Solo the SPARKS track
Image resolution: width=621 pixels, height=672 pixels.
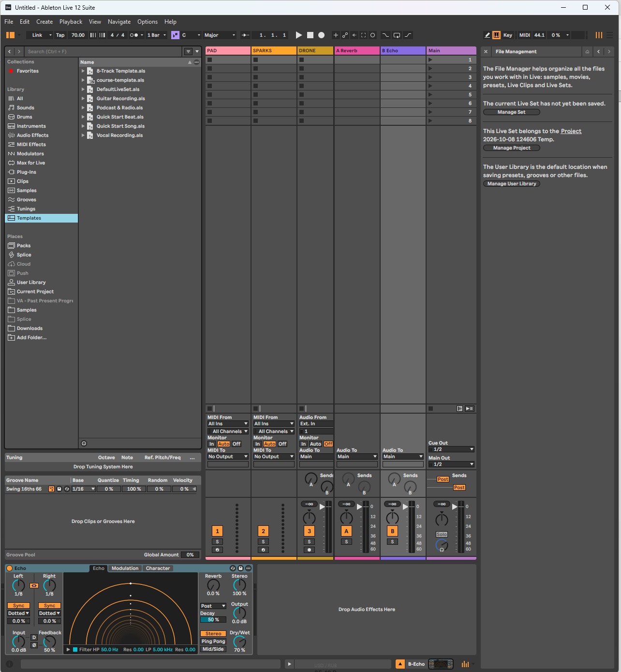click(x=263, y=542)
